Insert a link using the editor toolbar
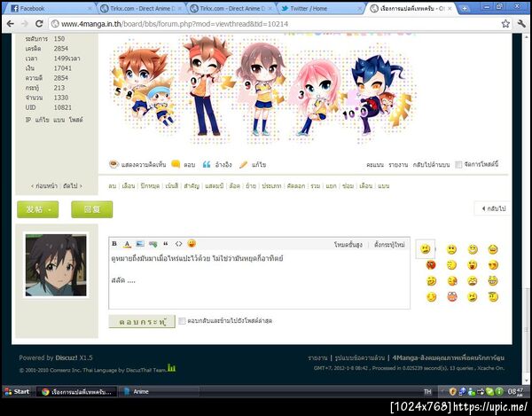Viewport: 532px width, 416px height. click(x=153, y=244)
